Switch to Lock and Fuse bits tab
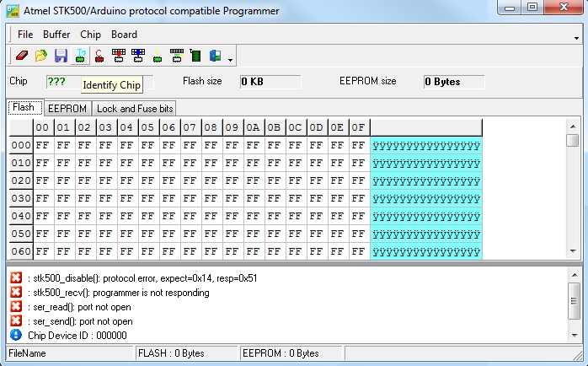The height and width of the screenshot is (366, 588). pyautogui.click(x=135, y=108)
